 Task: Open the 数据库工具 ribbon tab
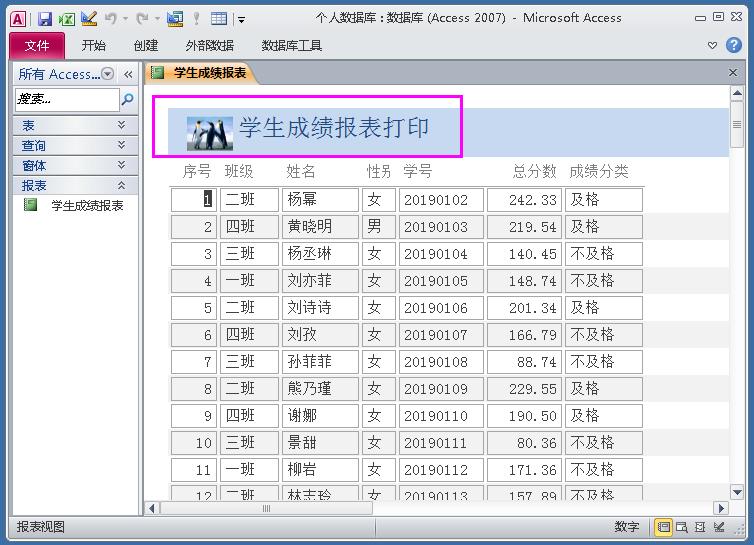pos(291,46)
